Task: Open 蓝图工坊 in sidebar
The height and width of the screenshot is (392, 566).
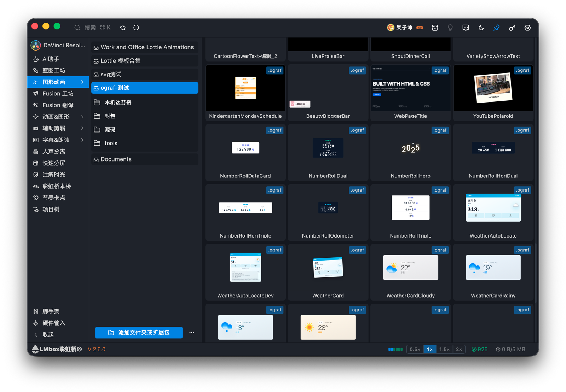Action: click(54, 70)
